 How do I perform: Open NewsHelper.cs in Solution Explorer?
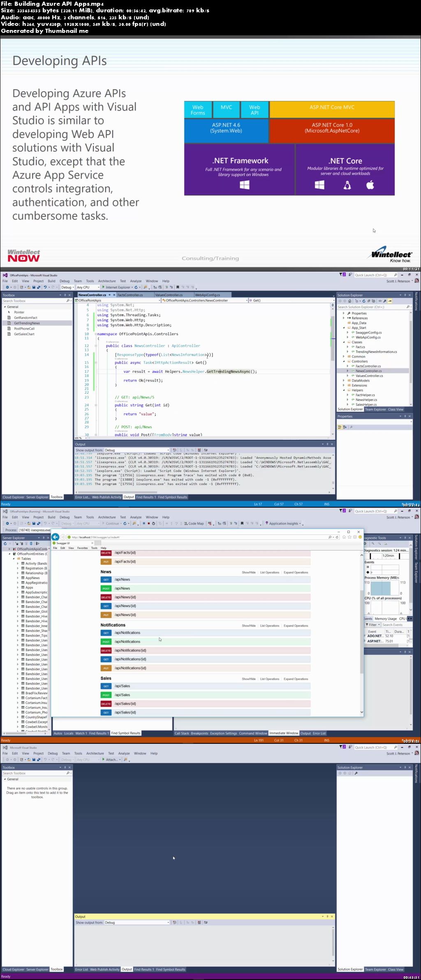pyautogui.click(x=366, y=400)
